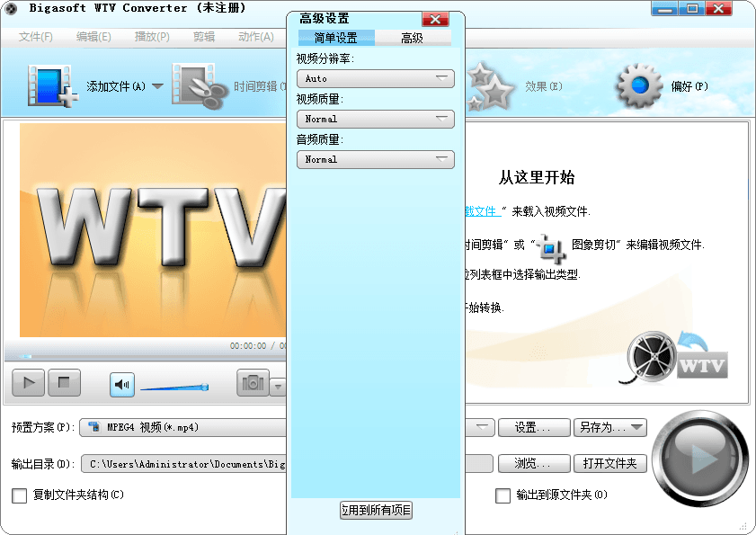Click the 输出目录 path field

(x=287, y=464)
